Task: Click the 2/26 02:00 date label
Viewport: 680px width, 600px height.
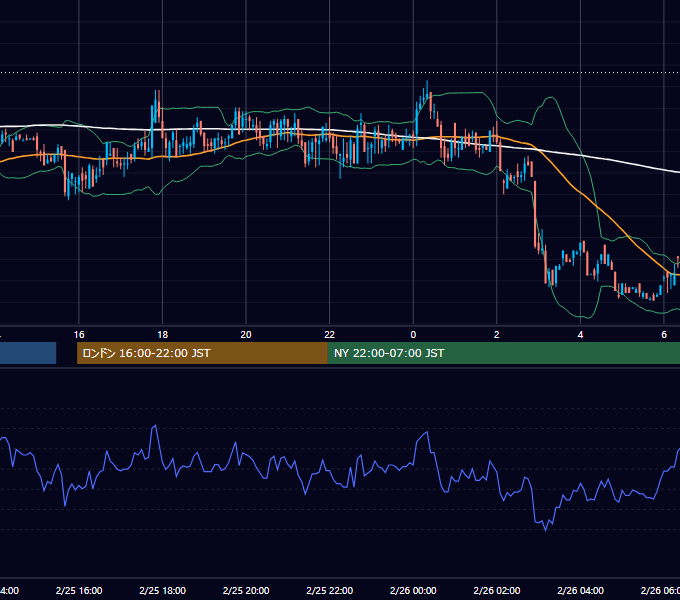Action: (x=497, y=590)
